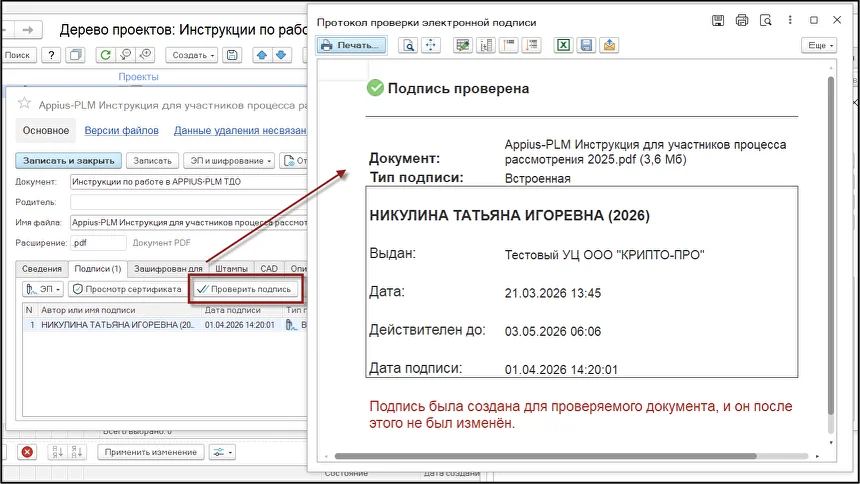Select signature row НИКУЛИНА ТАТЬЯНА ИГОРЕВНА
This screenshot has width=860, height=484.
click(165, 325)
